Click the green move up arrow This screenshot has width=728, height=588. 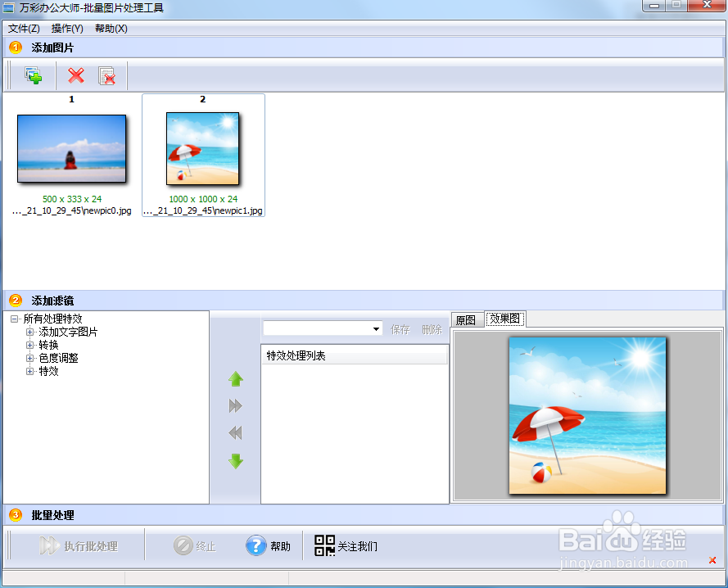tap(236, 379)
